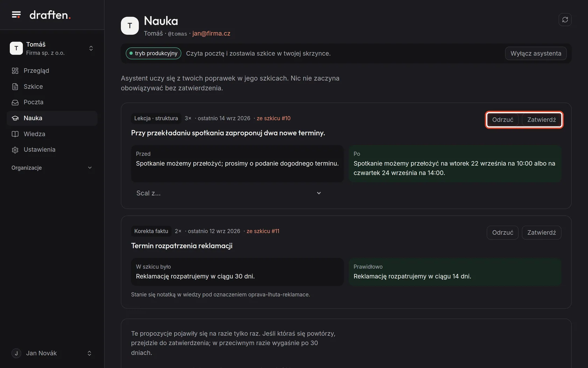
Task: Click Zatwierdź for the structure lesson
Action: tap(541, 120)
